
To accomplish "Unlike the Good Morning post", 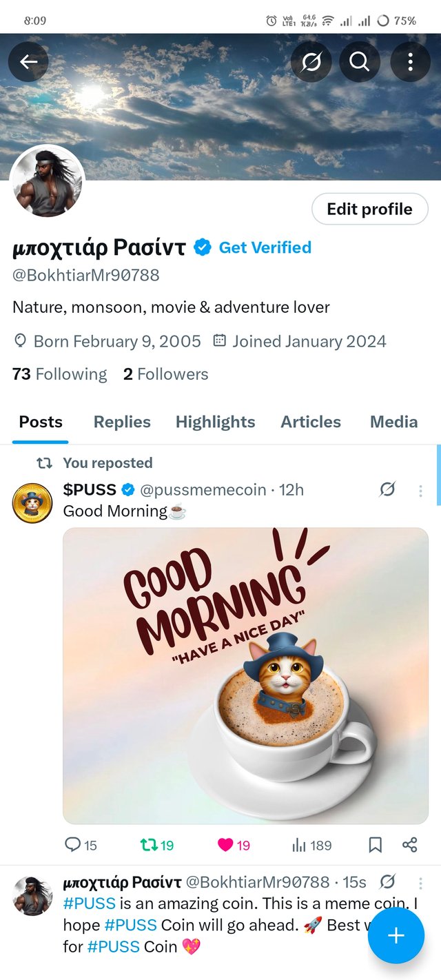I will [222, 845].
